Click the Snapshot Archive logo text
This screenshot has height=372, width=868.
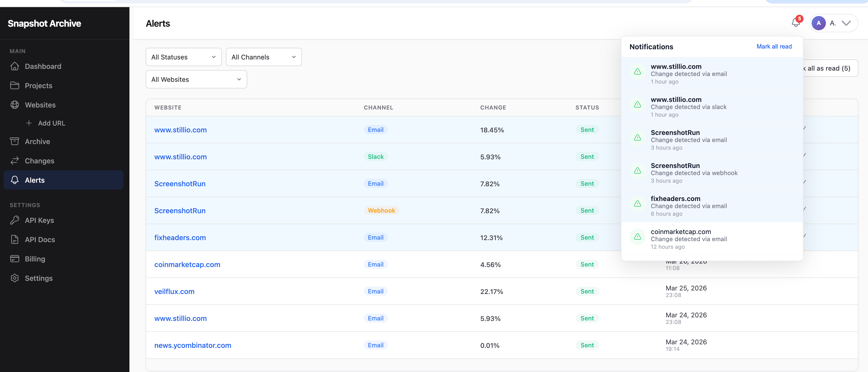[44, 23]
